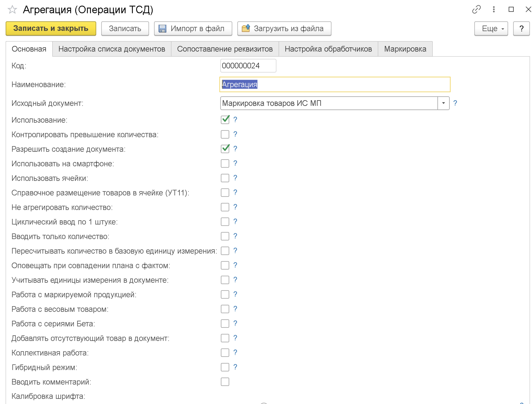Image resolution: width=532 pixels, height=404 pixels.
Task: Click the Записать button
Action: click(x=125, y=28)
